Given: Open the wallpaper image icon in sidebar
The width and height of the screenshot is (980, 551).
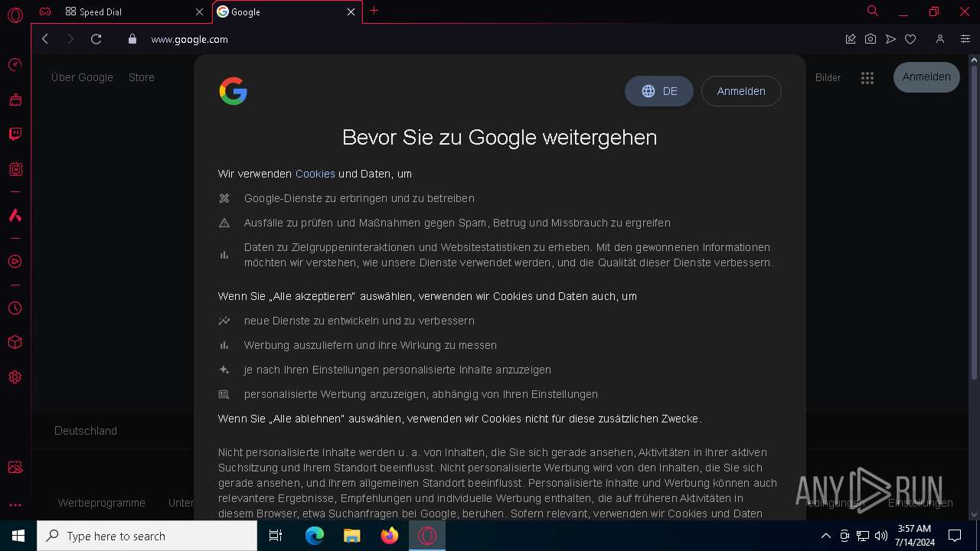Looking at the screenshot, I should click(15, 468).
